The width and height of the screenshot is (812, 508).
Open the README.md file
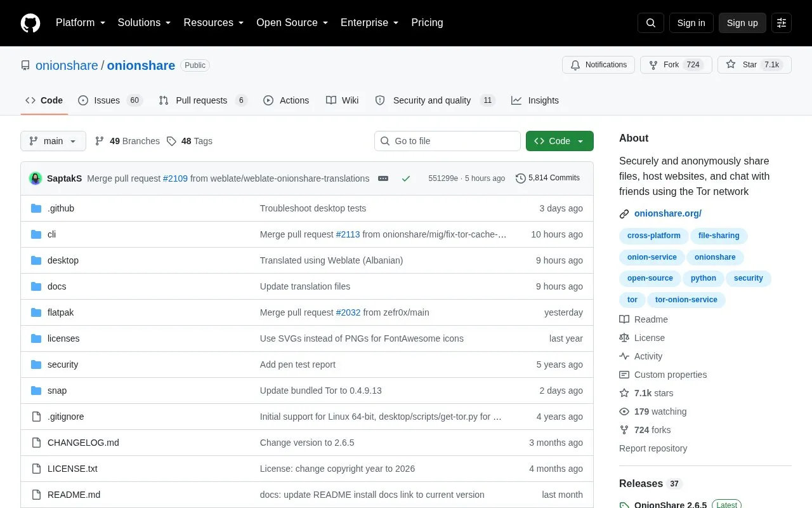74,495
